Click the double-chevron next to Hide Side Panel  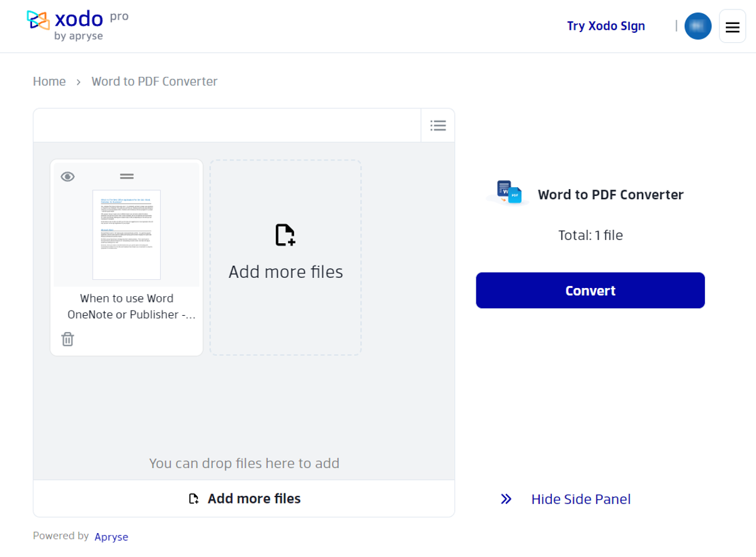click(506, 498)
